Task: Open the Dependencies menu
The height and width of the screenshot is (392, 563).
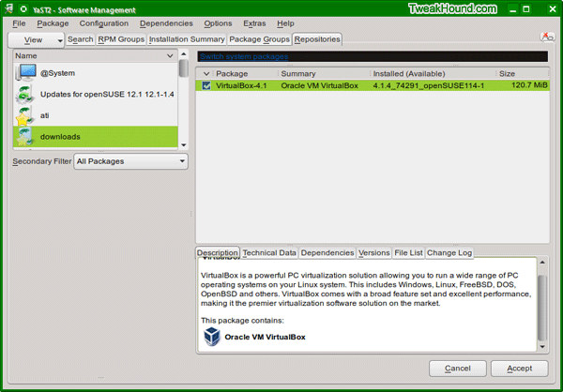Action: [x=166, y=23]
